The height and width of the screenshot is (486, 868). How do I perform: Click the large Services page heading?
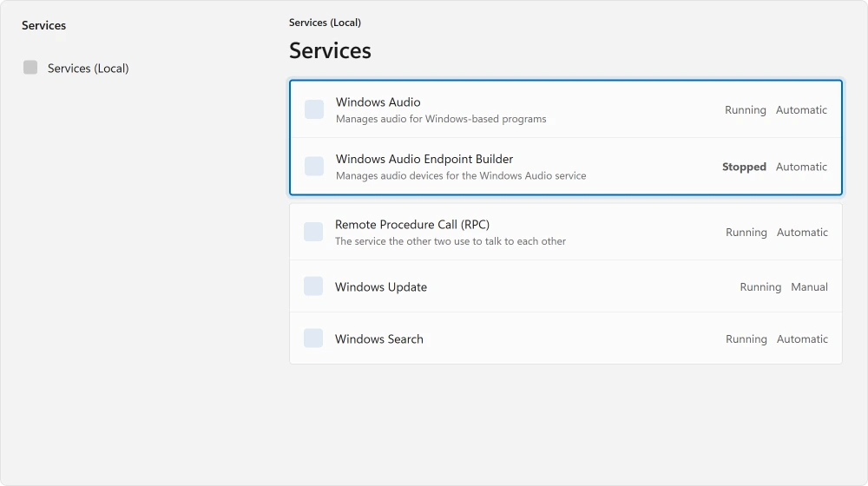[x=330, y=50]
